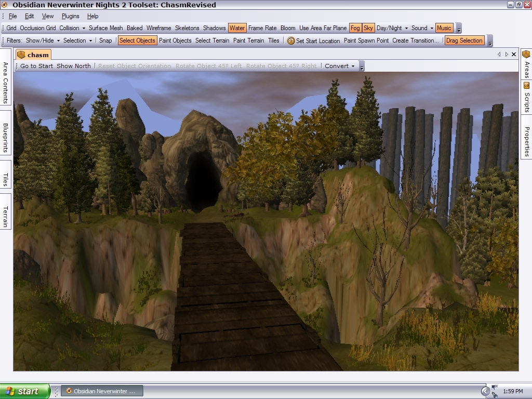Toggle the Music option off

(x=444, y=28)
